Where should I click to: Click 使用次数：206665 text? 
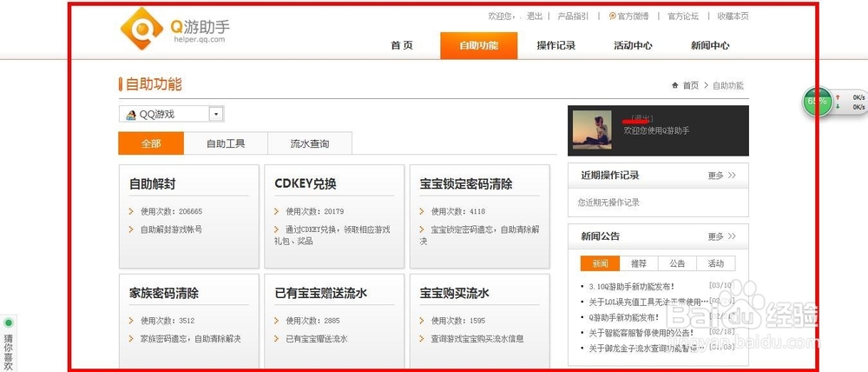(x=171, y=211)
